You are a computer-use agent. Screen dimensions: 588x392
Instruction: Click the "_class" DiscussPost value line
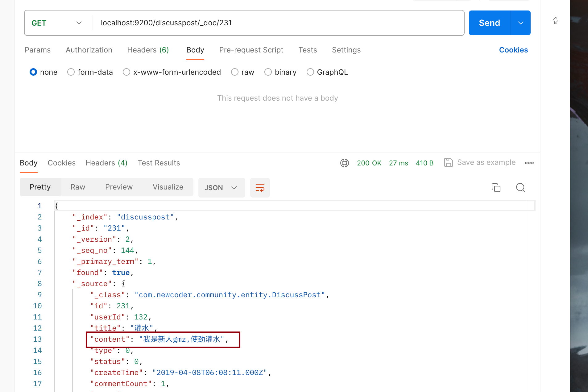coord(210,295)
